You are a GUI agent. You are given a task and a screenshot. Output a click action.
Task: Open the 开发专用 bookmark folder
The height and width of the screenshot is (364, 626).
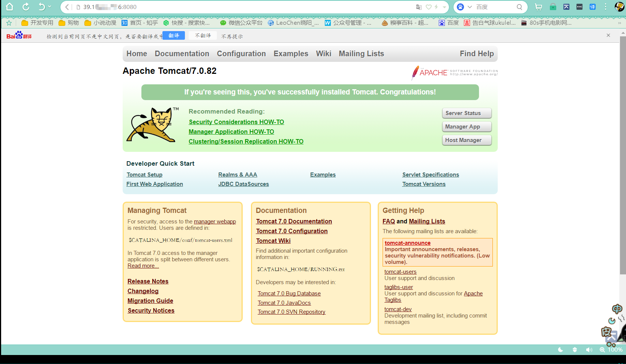tap(38, 23)
